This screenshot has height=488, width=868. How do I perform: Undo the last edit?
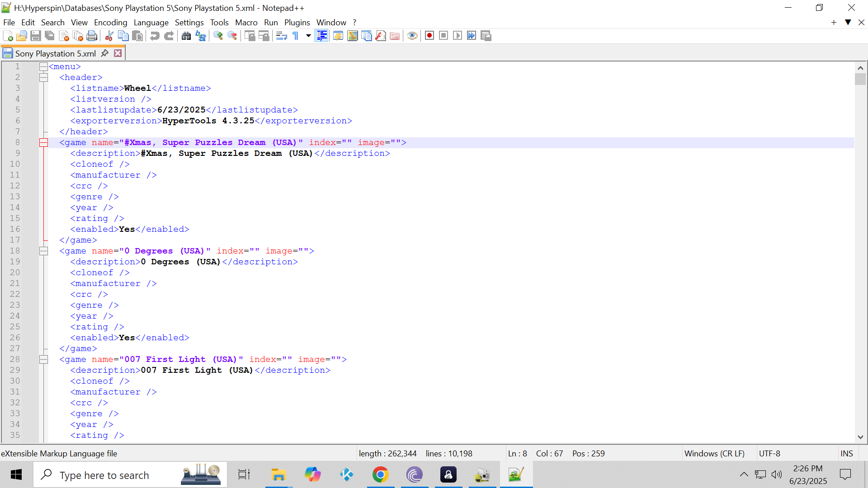(155, 36)
